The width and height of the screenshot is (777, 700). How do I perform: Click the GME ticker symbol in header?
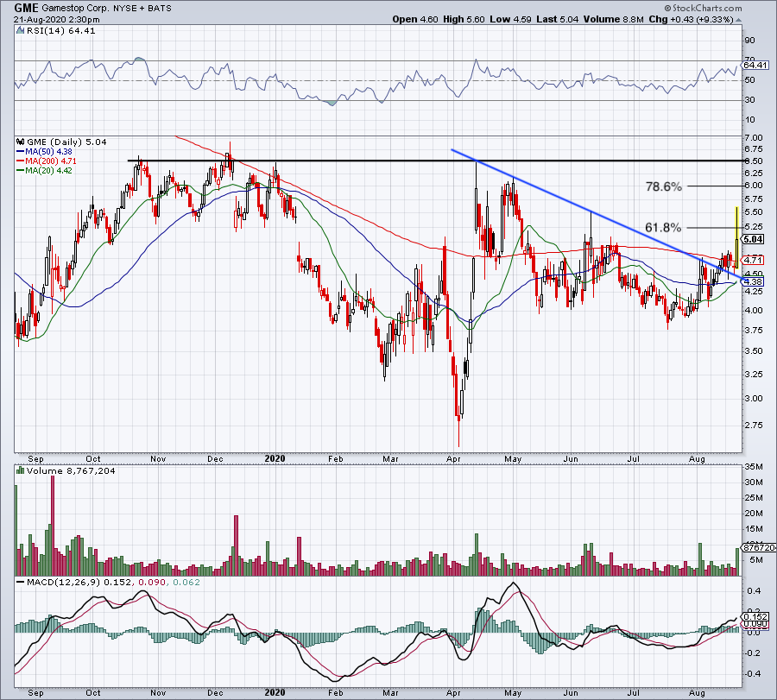tap(26, 8)
